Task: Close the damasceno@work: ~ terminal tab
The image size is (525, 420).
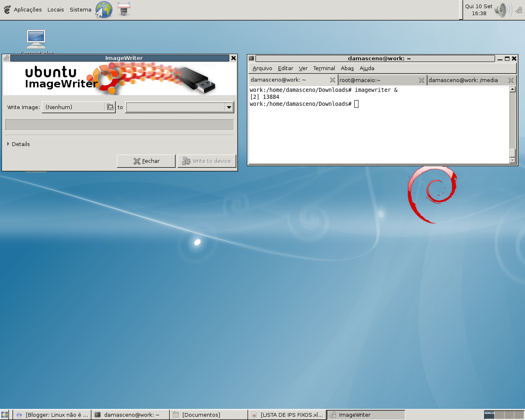Action: point(333,80)
